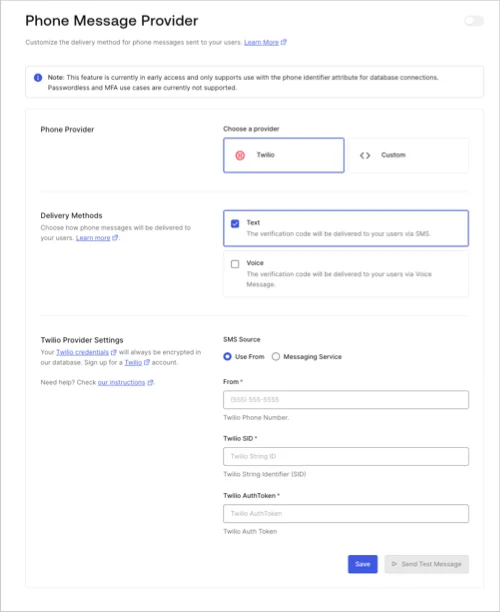Click the Twilio Phone Number helper text
The width and height of the screenshot is (500, 612).
click(x=256, y=418)
